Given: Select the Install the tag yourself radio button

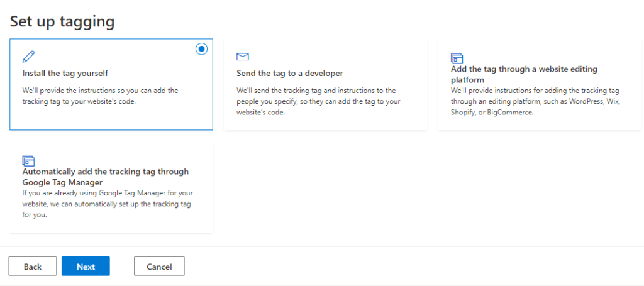Looking at the screenshot, I should (x=201, y=49).
